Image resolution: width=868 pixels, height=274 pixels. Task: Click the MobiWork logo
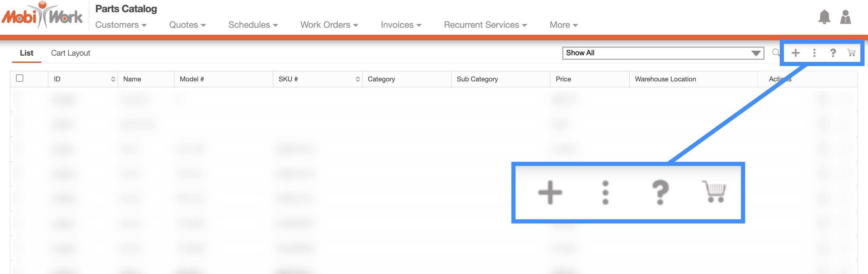click(42, 16)
